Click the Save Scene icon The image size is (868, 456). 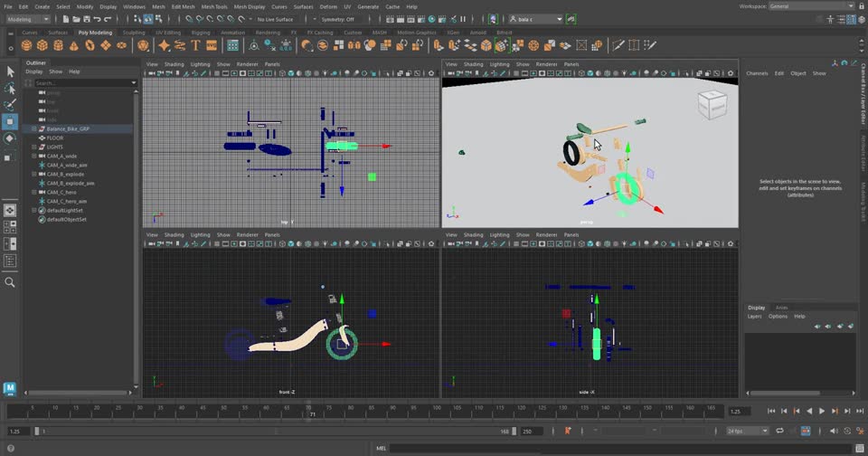pyautogui.click(x=87, y=19)
